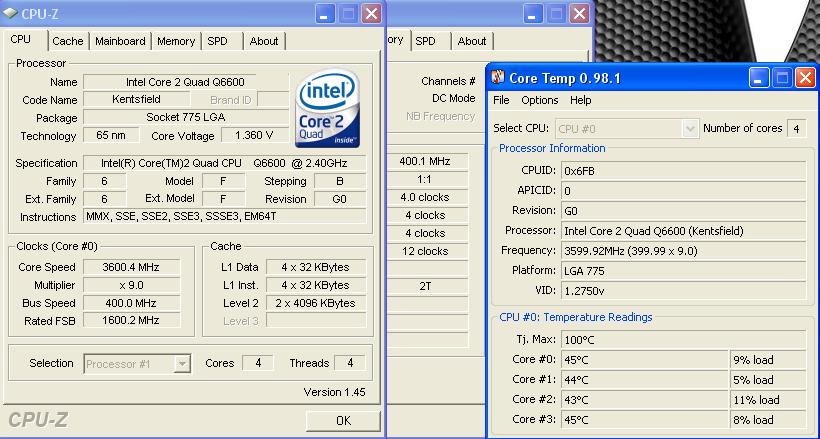The width and height of the screenshot is (820, 439).
Task: Click the Revision value 'G0' in CPU-Z
Action: 339,199
